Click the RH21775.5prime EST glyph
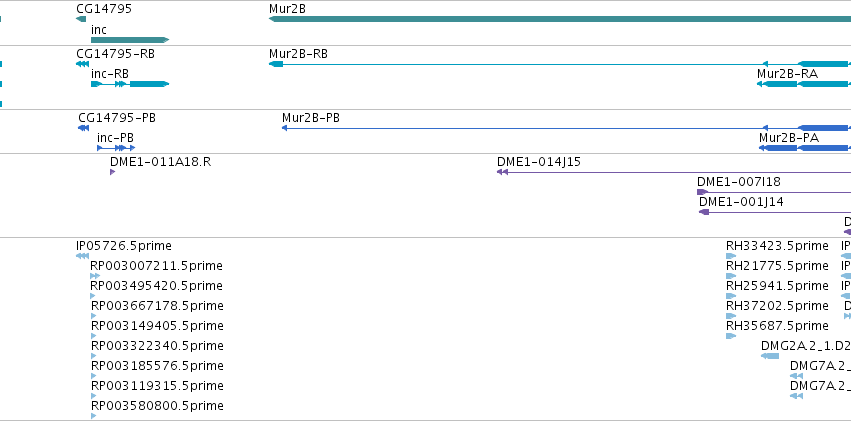851x421 pixels. tap(731, 276)
